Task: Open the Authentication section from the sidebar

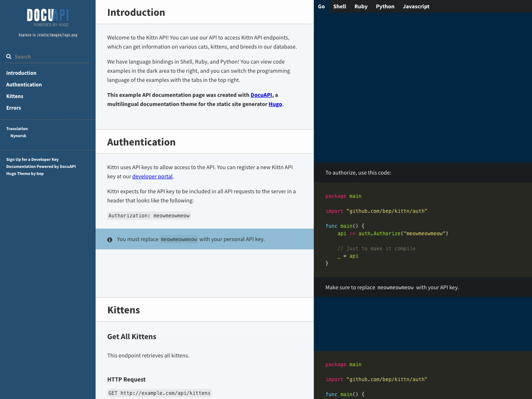Action: click(x=24, y=84)
